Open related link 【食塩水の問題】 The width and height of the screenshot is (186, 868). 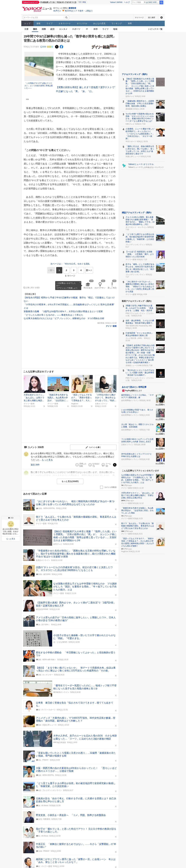pos(69,299)
